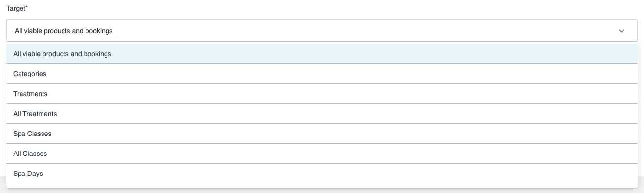Set target to Categories

coord(322,74)
